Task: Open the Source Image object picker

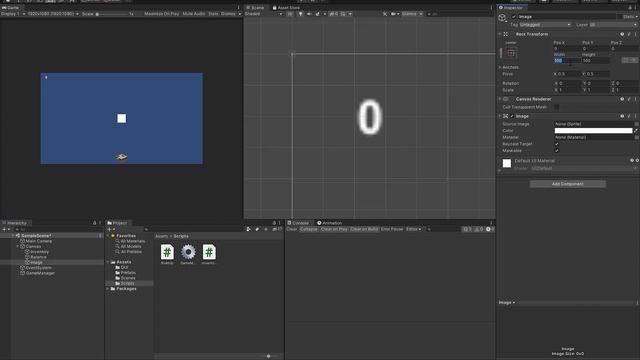Action: point(636,124)
